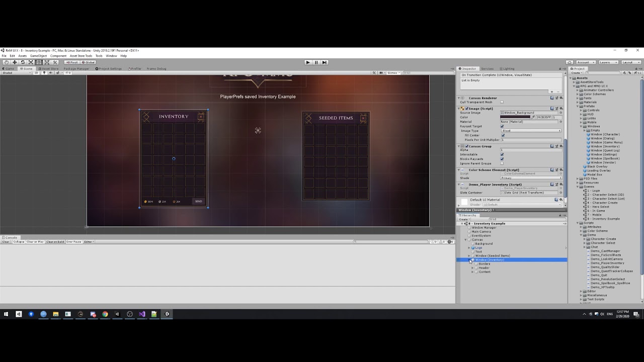
Task: Expand Window (Seeded Items) in Hierarchy
Action: pyautogui.click(x=469, y=256)
